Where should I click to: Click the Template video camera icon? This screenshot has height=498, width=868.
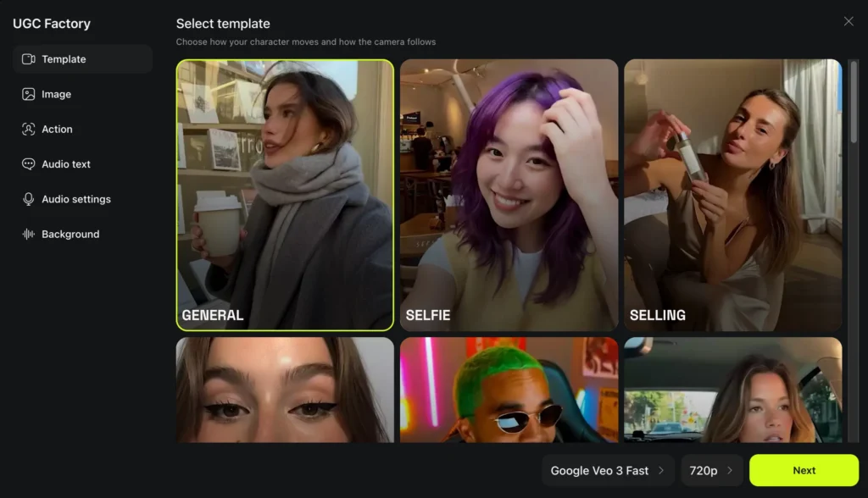pos(29,59)
